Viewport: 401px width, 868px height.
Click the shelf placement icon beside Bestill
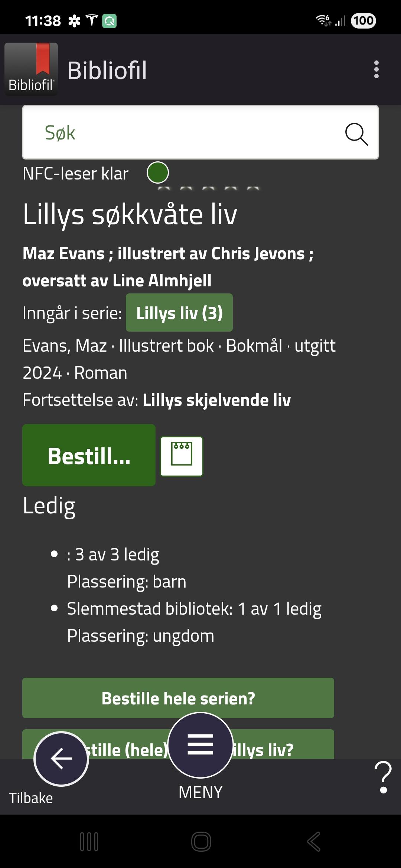pyautogui.click(x=182, y=456)
